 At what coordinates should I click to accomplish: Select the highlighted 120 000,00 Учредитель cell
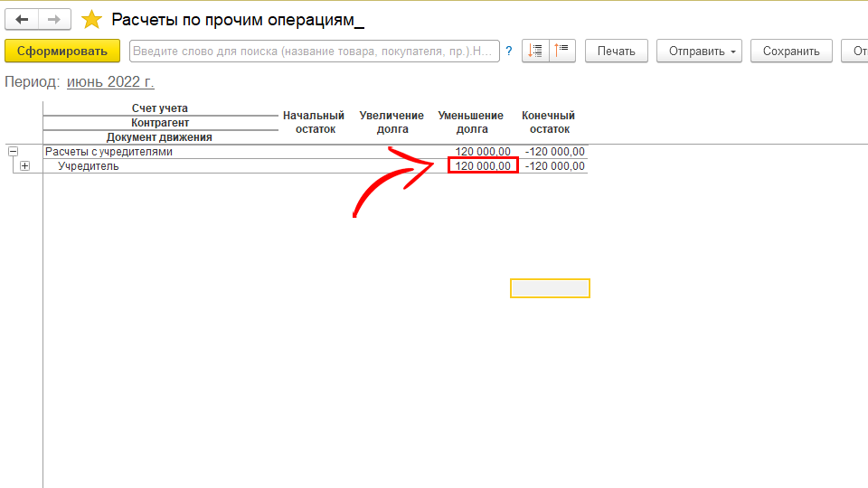pos(483,166)
